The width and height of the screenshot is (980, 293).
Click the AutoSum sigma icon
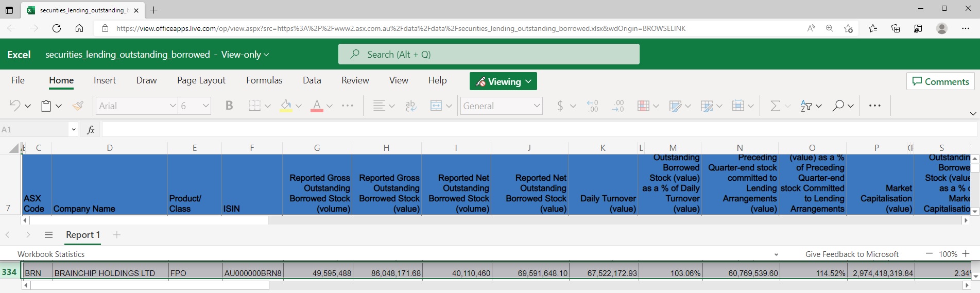(775, 106)
